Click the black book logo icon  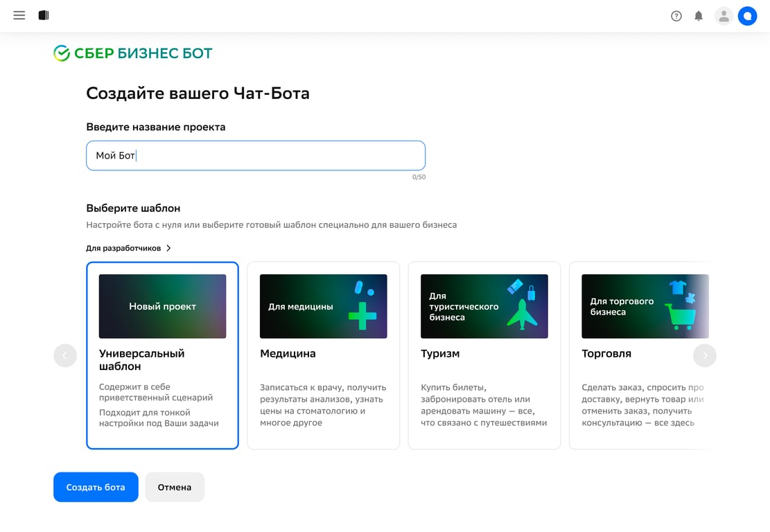(44, 15)
